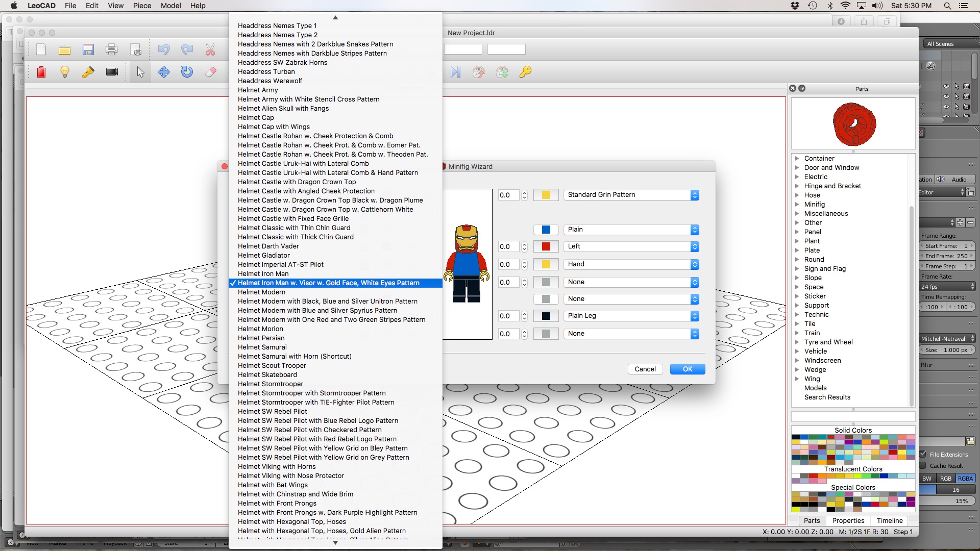Select the Camera/View tool icon
This screenshot has height=551, width=980.
(x=112, y=71)
